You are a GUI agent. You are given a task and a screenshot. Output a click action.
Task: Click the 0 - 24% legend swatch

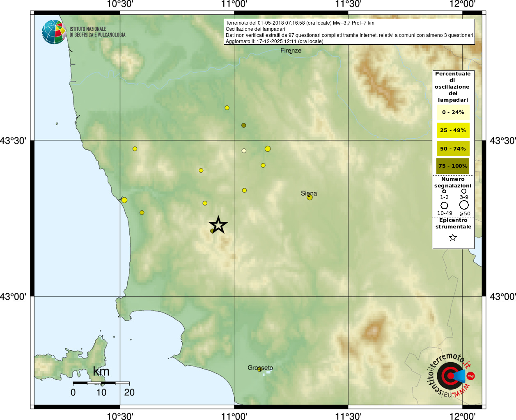click(453, 112)
